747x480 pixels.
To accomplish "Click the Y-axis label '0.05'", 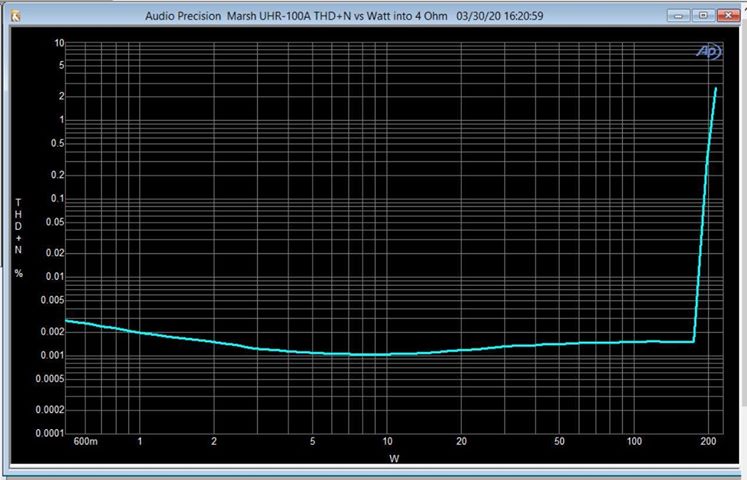I will [55, 222].
